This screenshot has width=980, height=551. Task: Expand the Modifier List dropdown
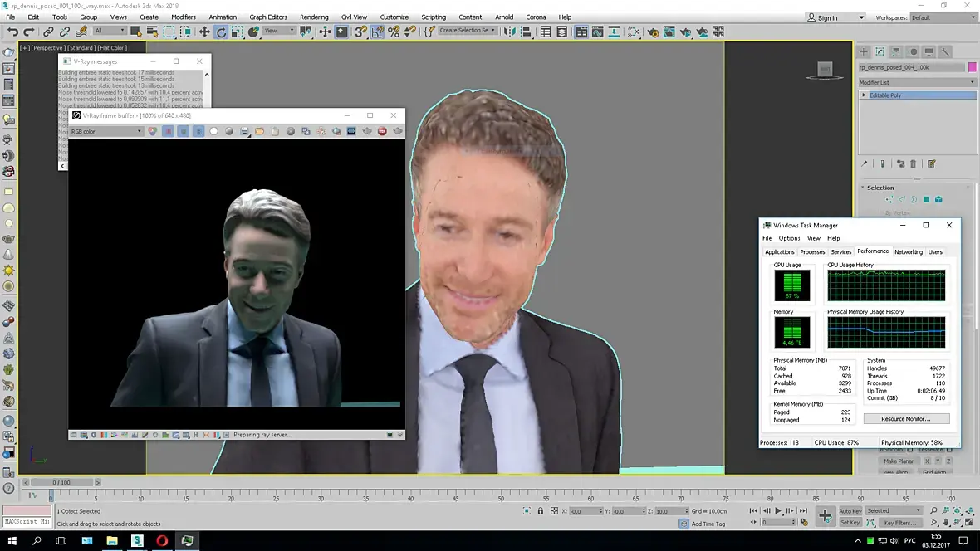point(916,82)
